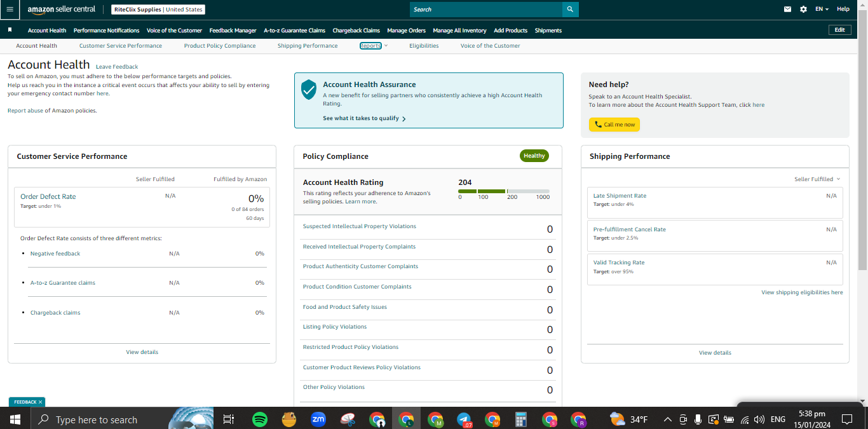Open Telegram from the taskbar
This screenshot has height=429, width=868.
(x=465, y=420)
